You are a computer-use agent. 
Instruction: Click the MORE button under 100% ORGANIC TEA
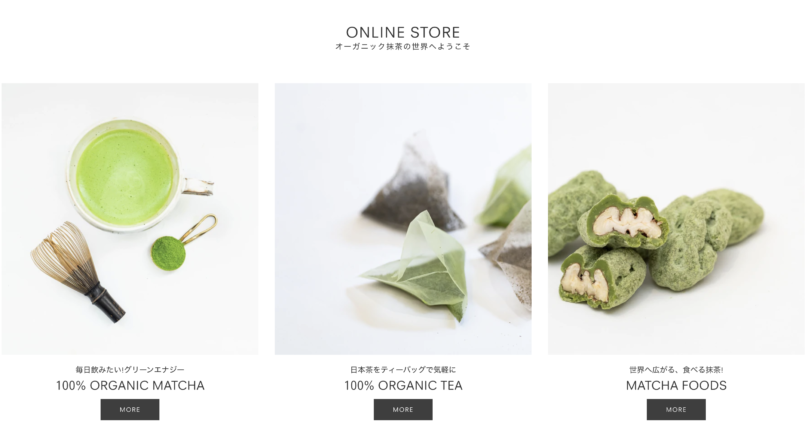403,410
